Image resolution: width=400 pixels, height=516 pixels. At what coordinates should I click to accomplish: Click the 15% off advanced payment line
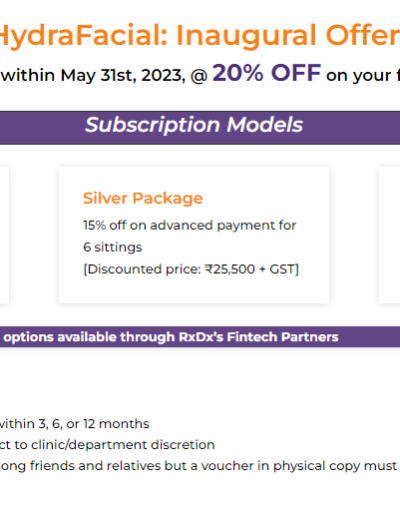point(189,225)
